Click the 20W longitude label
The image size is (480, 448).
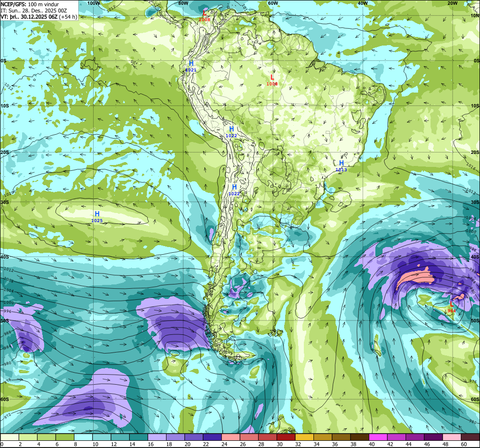coord(452,3)
